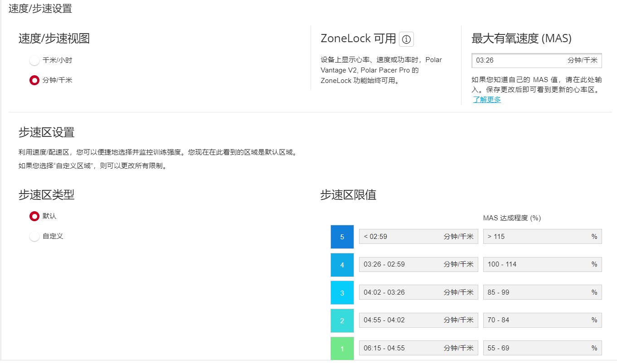The image size is (617, 364).
Task: Click zone 2 field showing 04:55 - 04:02
Action: pos(418,320)
